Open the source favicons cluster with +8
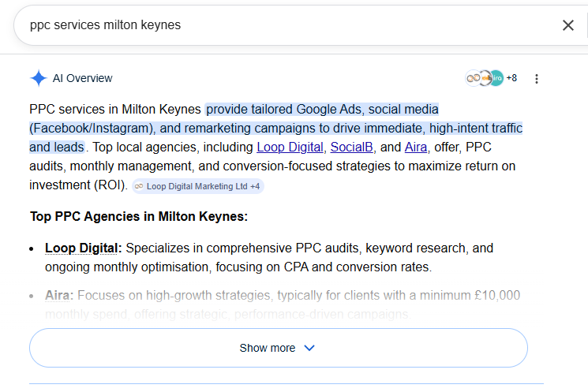The image size is (588, 392). 491,78
